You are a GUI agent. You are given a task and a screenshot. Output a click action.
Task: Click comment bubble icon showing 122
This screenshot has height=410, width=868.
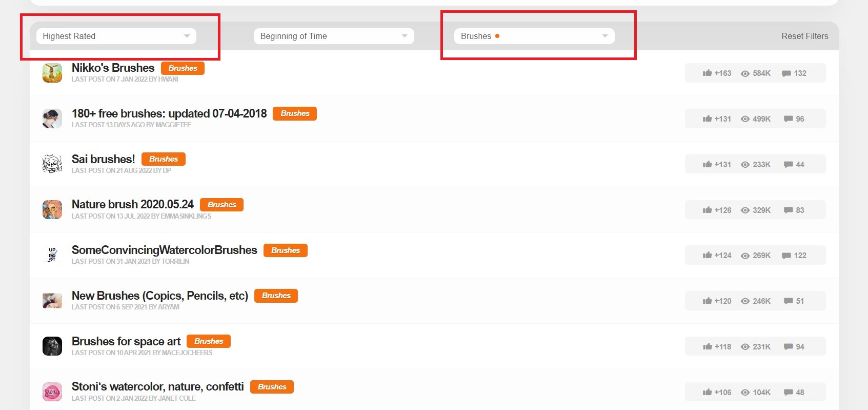(786, 256)
